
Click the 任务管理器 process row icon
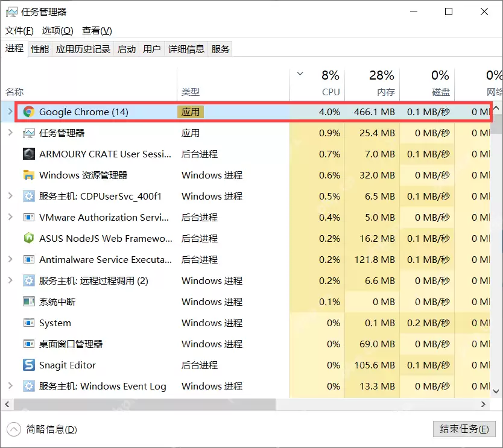click(x=28, y=133)
